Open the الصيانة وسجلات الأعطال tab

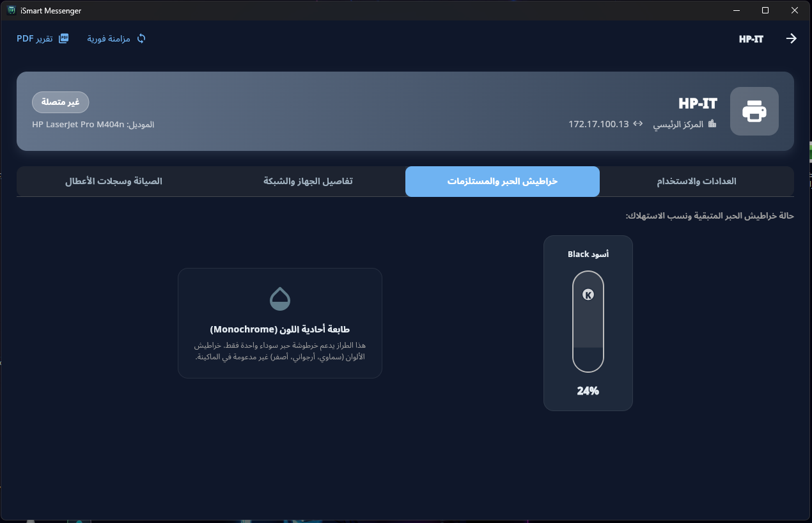click(x=114, y=182)
